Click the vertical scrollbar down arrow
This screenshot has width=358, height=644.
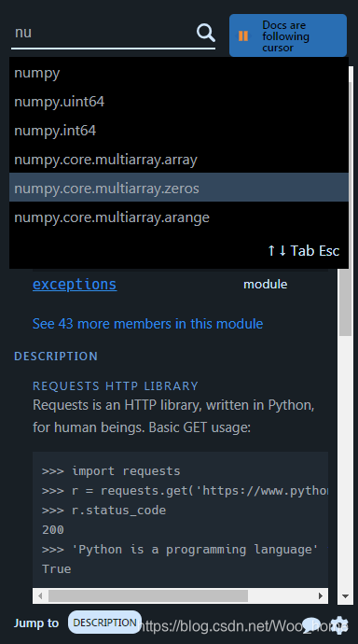[345, 596]
